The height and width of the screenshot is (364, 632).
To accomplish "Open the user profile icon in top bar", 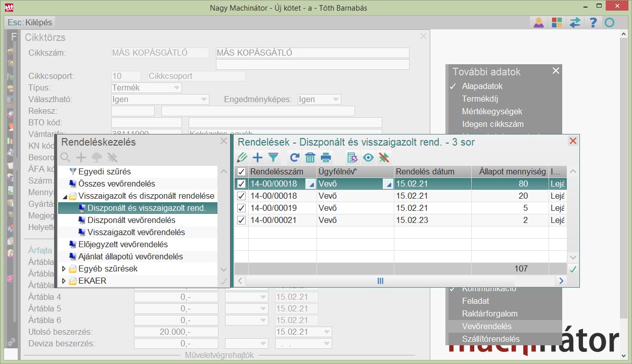I will coord(538,22).
